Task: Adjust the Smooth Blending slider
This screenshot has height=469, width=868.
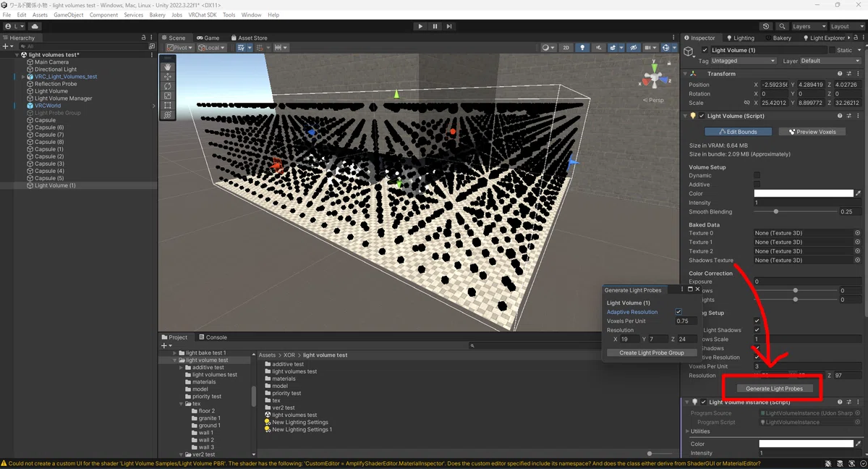Action: click(x=796, y=211)
